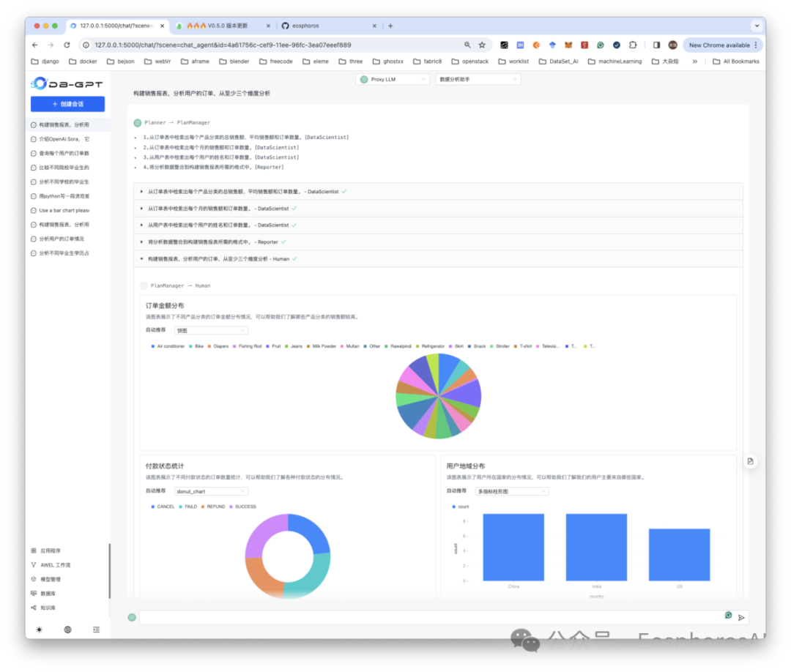791x672 pixels.
Task: Open 知识库 in the sidebar
Action: [x=43, y=607]
